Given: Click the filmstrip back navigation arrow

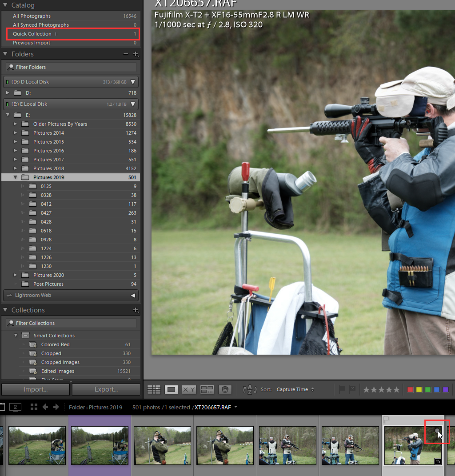Looking at the screenshot, I should pyautogui.click(x=45, y=407).
